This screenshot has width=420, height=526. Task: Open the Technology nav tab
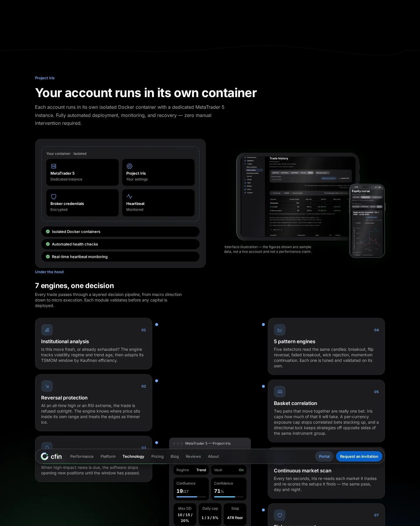(133, 457)
